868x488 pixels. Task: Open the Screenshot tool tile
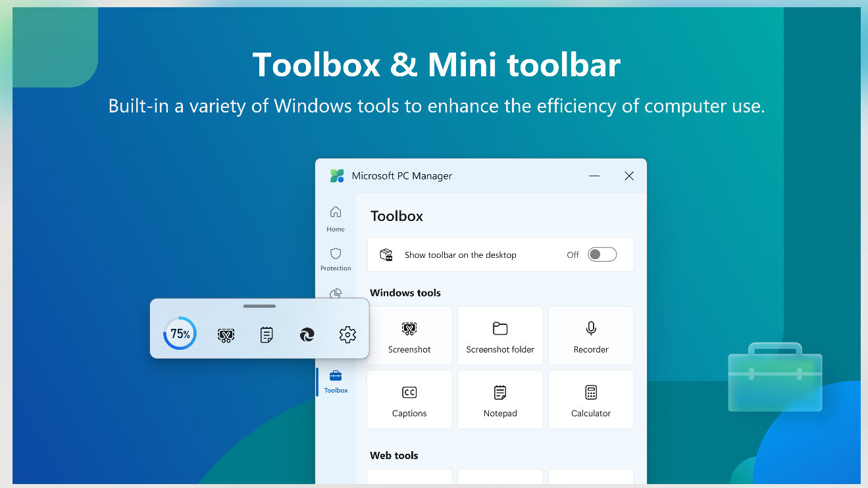[x=409, y=335]
